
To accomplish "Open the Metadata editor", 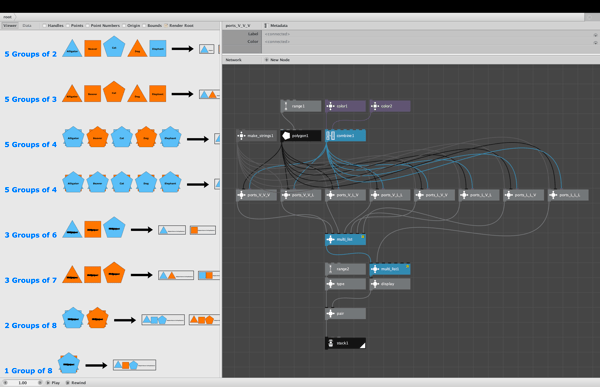I will 279,26.
